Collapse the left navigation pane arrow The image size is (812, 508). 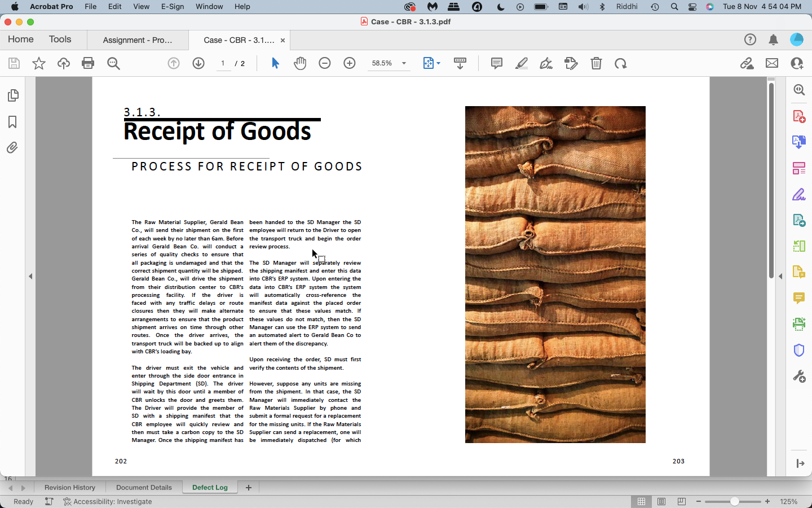coord(30,277)
